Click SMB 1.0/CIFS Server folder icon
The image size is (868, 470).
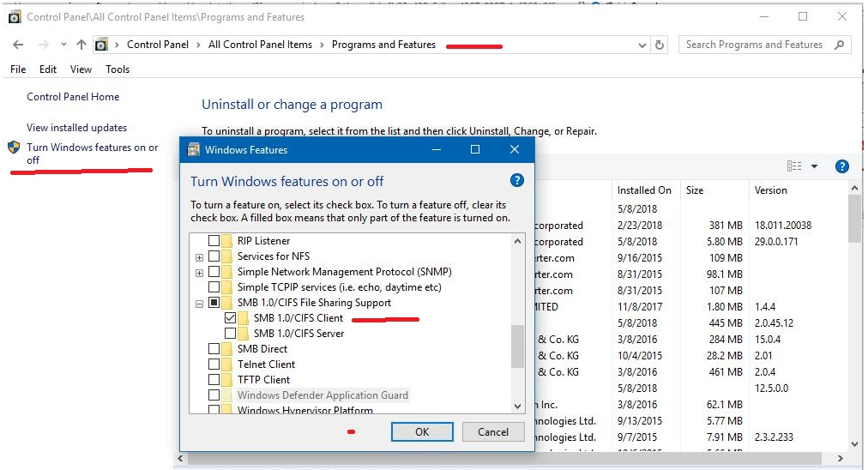coord(244,334)
